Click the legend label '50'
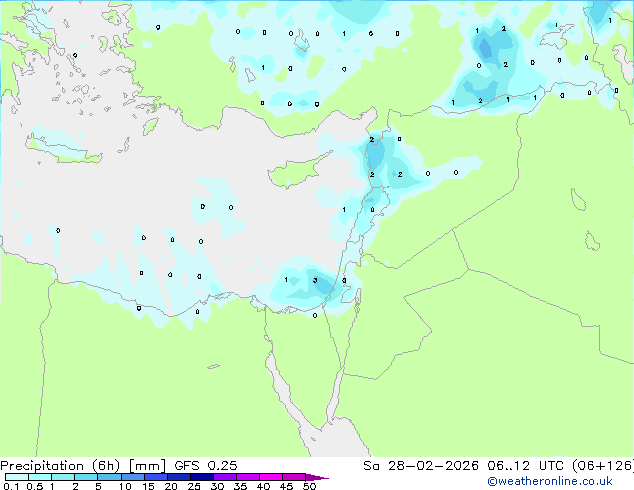Image resolution: width=634 pixels, height=490 pixels. [309, 486]
